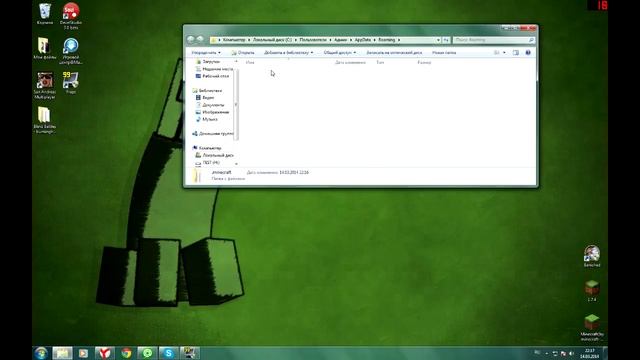The width and height of the screenshot is (640, 360).
Task: Open view options dropdown arrow
Action: click(504, 53)
